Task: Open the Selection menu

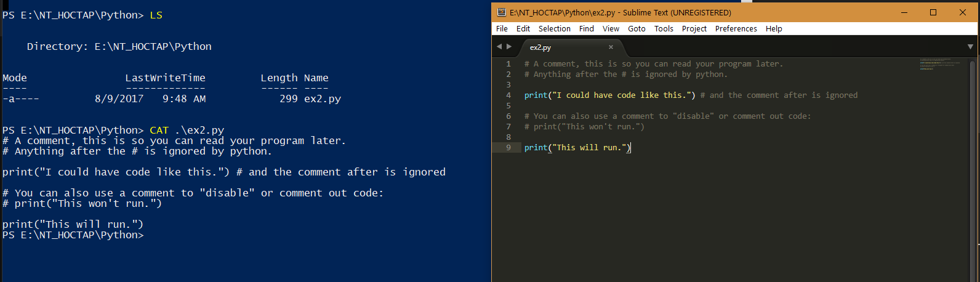Action: [x=554, y=28]
